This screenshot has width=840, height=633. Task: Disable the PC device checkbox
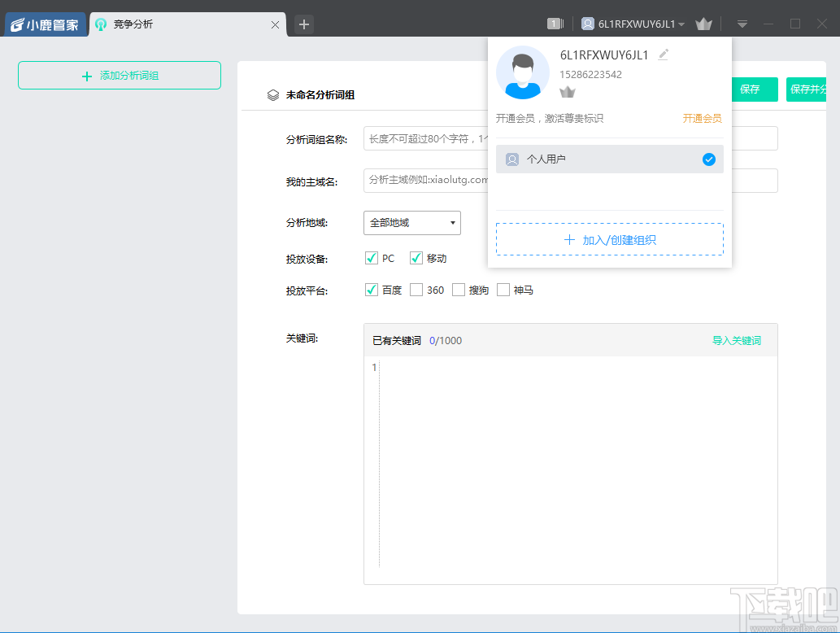pos(372,257)
